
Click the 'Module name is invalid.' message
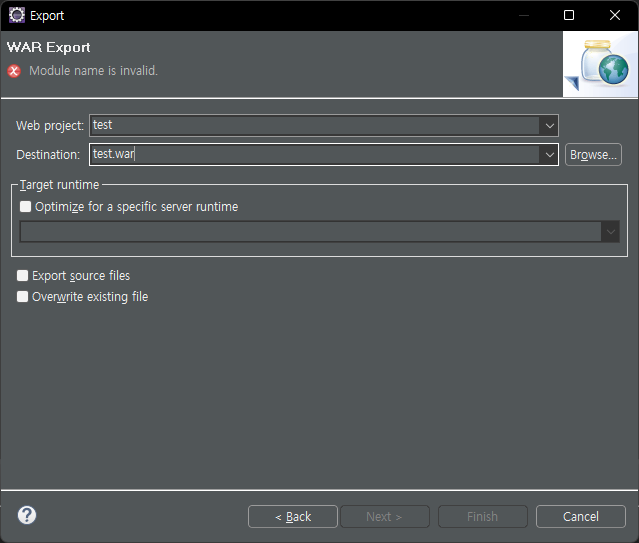click(93, 71)
